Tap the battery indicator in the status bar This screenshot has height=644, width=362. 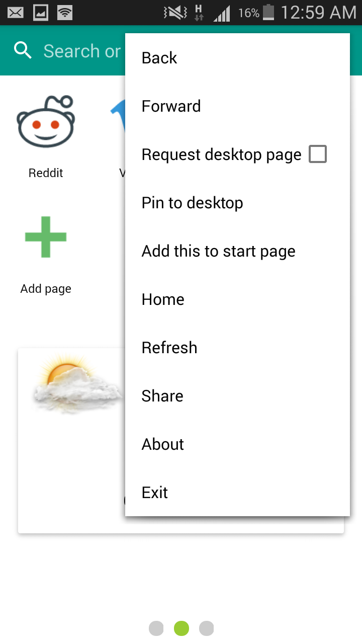[269, 12]
